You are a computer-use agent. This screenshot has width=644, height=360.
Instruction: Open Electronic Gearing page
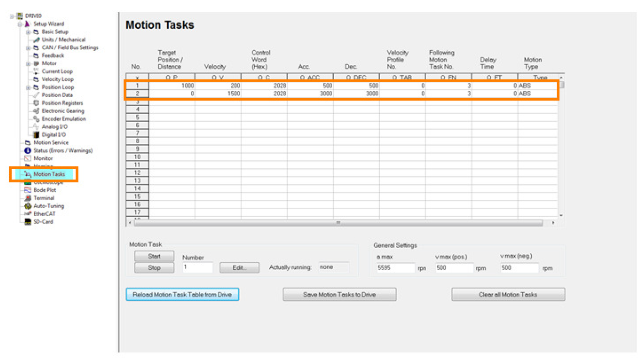(x=63, y=111)
